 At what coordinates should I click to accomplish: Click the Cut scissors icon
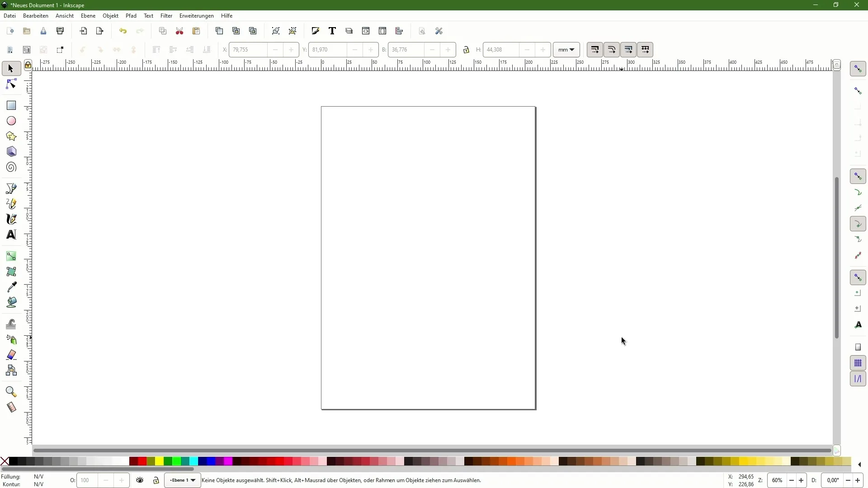coord(179,31)
